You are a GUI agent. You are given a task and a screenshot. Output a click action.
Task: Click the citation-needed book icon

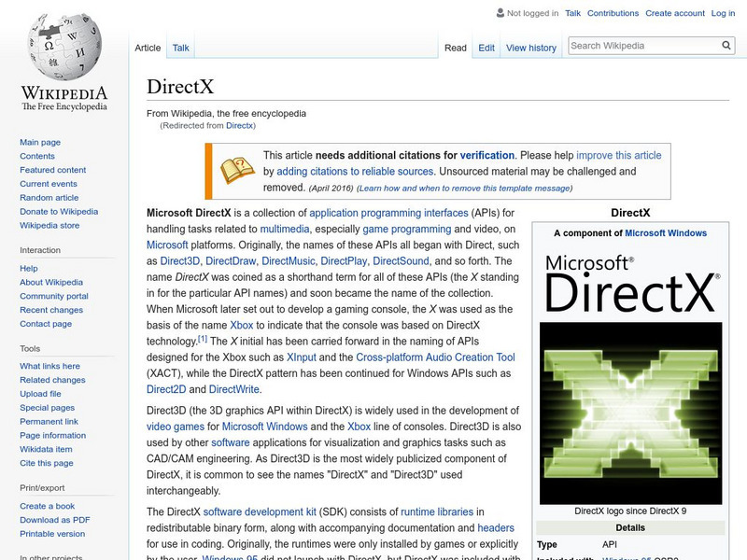237,170
